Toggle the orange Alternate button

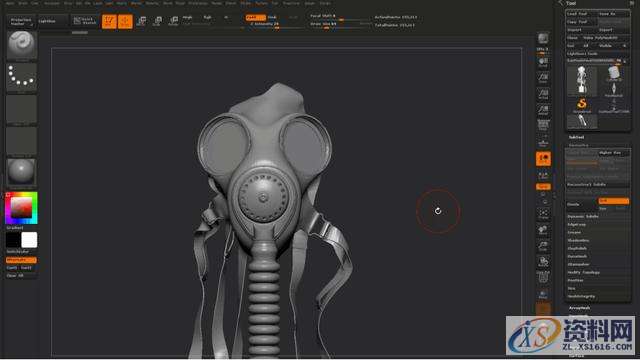[21, 260]
